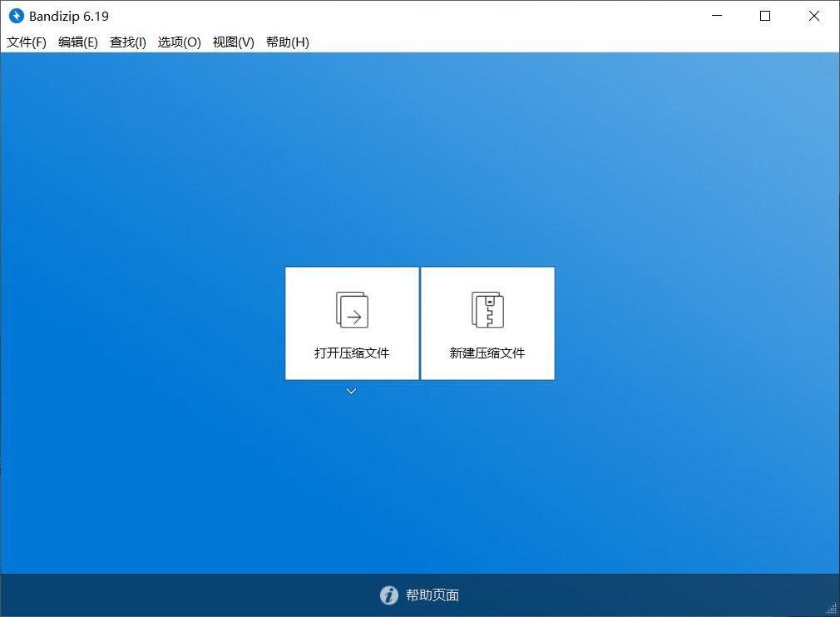Image resolution: width=840 pixels, height=617 pixels.
Task: Minimize the Bandizip window
Action: [x=716, y=16]
